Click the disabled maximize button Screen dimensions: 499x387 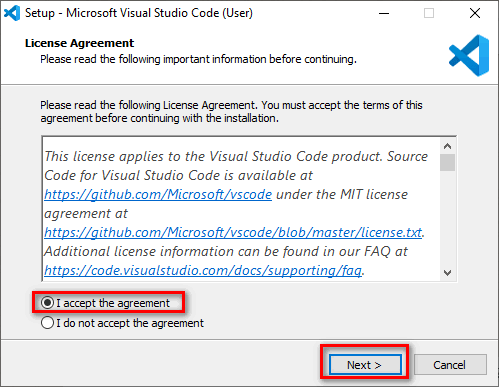point(429,13)
